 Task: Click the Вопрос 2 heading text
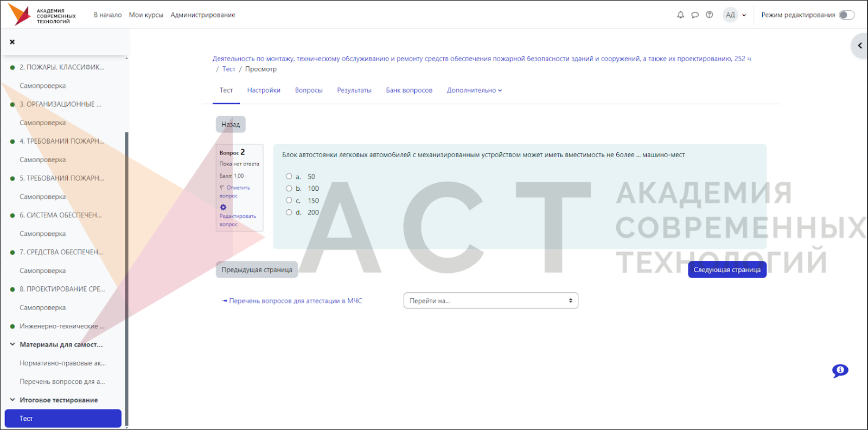[x=232, y=152]
